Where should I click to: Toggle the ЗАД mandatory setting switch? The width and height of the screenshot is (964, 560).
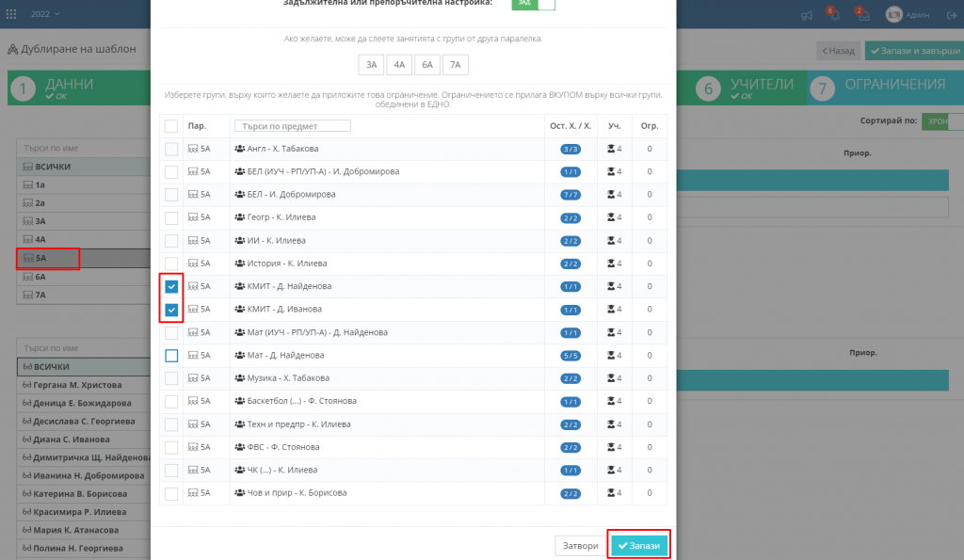[x=534, y=4]
